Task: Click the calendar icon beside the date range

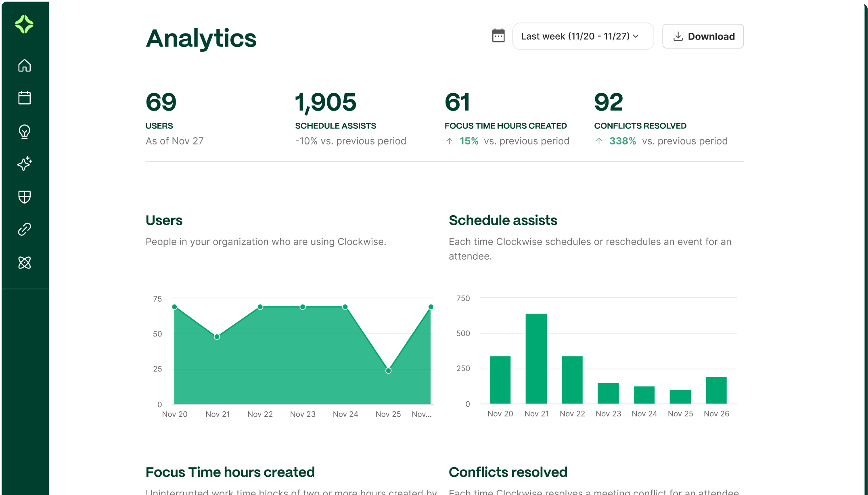Action: [x=498, y=36]
